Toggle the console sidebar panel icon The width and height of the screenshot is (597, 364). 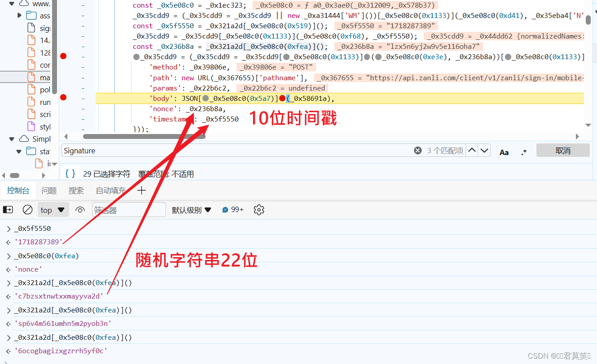8,209
